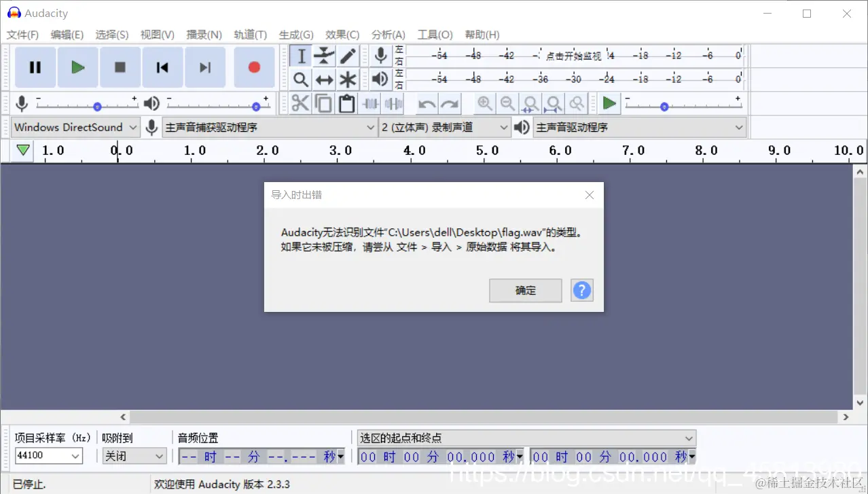Click the Zoom In magnifier icon
The width and height of the screenshot is (868, 494).
tap(484, 104)
